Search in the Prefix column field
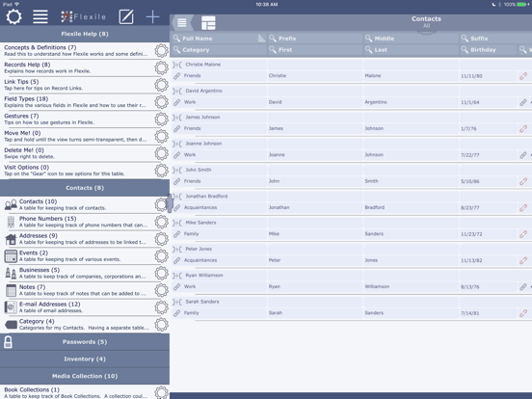 (315, 39)
